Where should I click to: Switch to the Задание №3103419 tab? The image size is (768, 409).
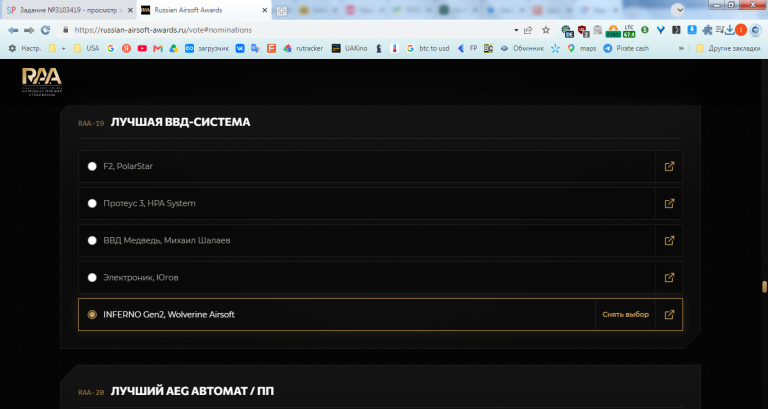pos(69,10)
